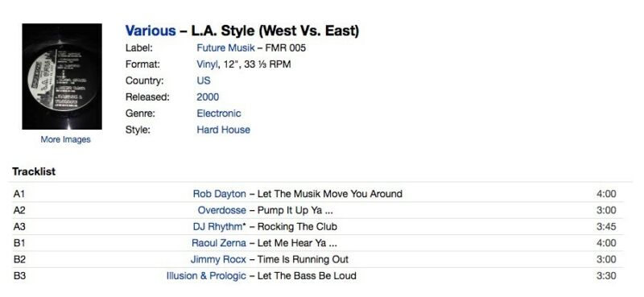The image size is (644, 297).
Task: Click the More Images link
Action: (x=65, y=140)
